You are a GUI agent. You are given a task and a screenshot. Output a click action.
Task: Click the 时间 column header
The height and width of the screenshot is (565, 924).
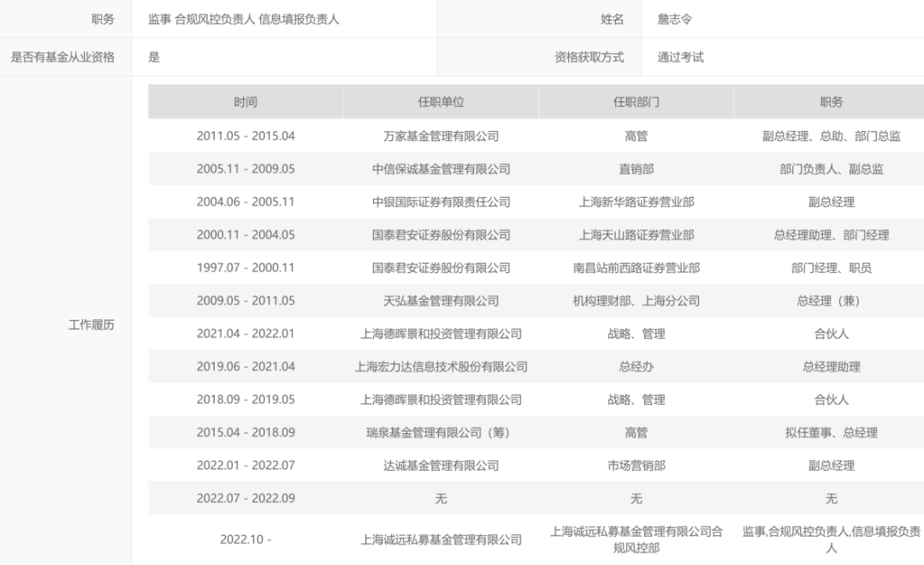tap(246, 102)
